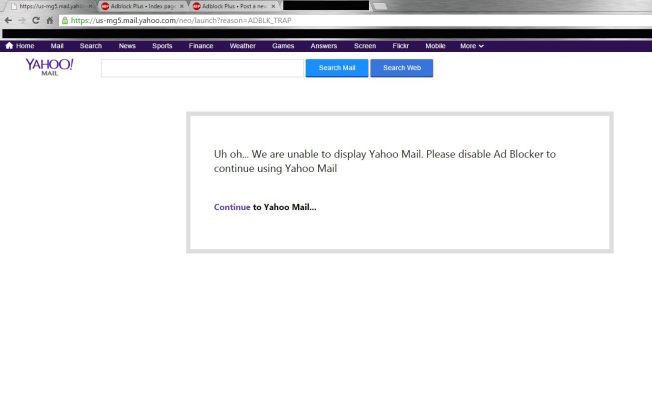Image resolution: width=652 pixels, height=393 pixels.
Task: Open Search in the Yahoo navigation bar
Action: coord(91,46)
